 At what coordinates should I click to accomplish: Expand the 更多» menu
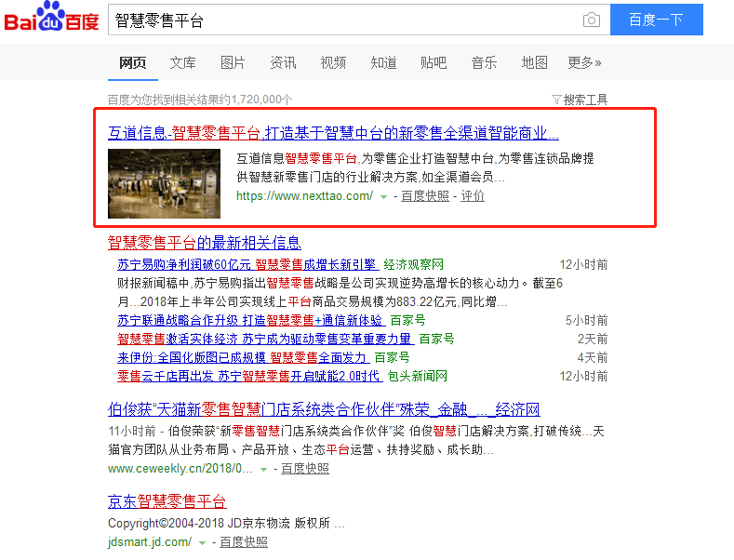pos(584,62)
